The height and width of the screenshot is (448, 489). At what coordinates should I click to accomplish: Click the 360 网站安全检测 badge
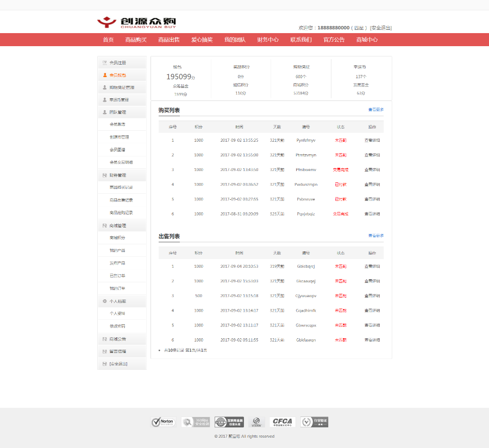click(196, 422)
